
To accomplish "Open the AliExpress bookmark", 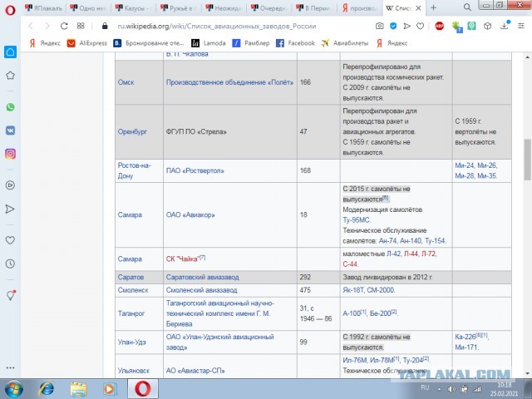I will 86,43.
